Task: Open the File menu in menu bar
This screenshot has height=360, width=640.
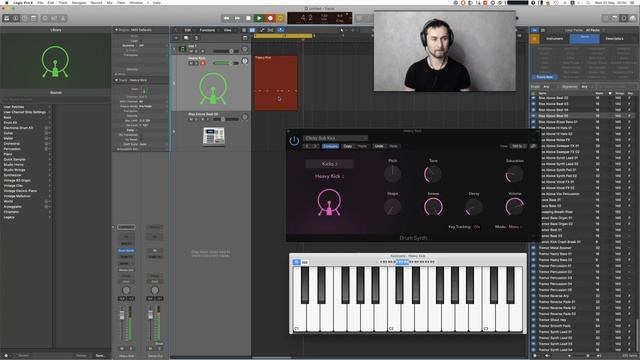Action: (x=40, y=2)
